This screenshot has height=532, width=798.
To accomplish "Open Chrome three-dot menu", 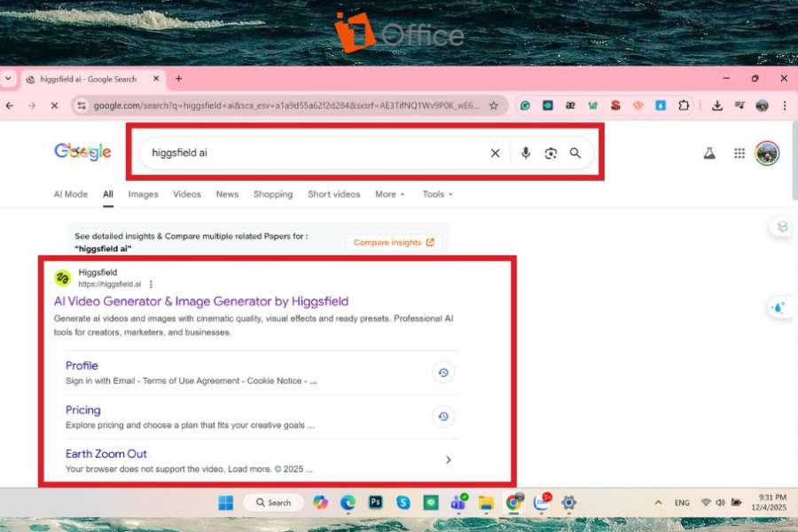I will click(785, 106).
